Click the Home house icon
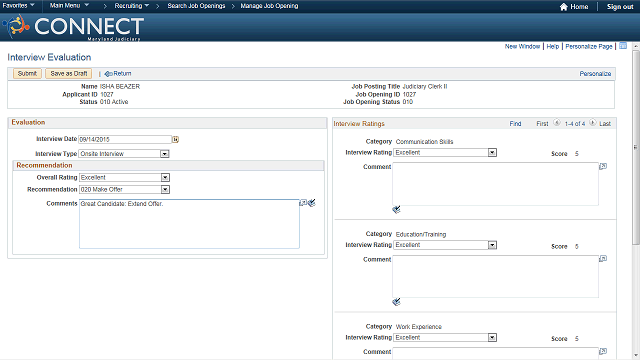This screenshot has height=360, width=640. (564, 7)
